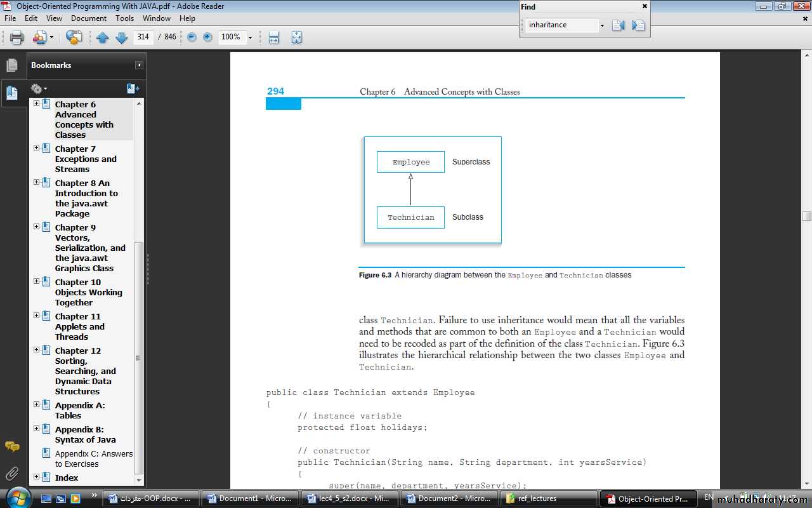Open the zoom level dropdown arrow
Screen dimensions: 812x508
[250, 37]
